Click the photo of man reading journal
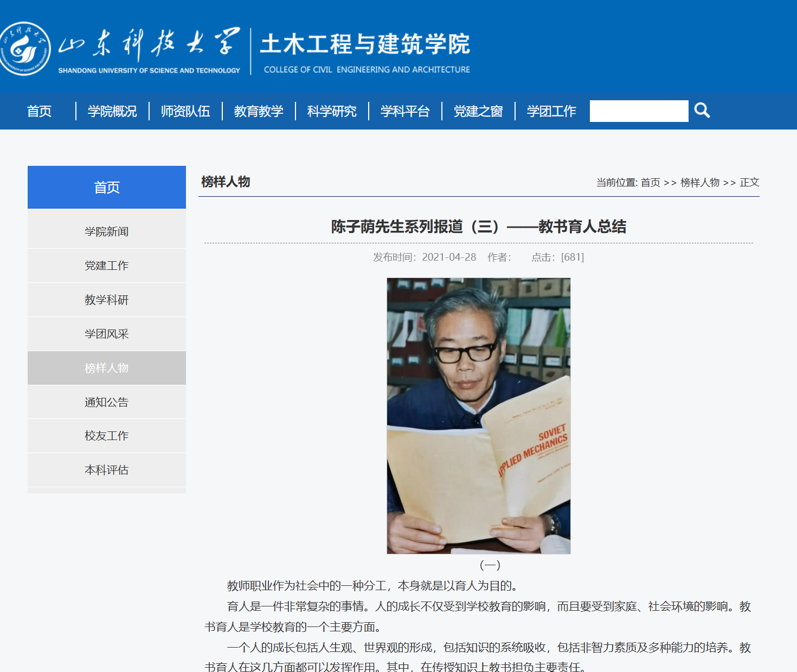This screenshot has width=797, height=672. 478,416
